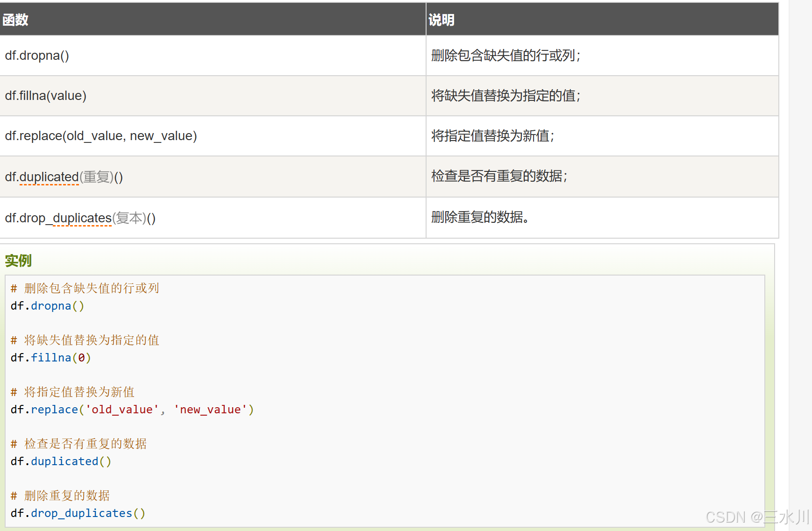
Task: Click code comment # 将指定值替换为新值
Action: [x=72, y=392]
